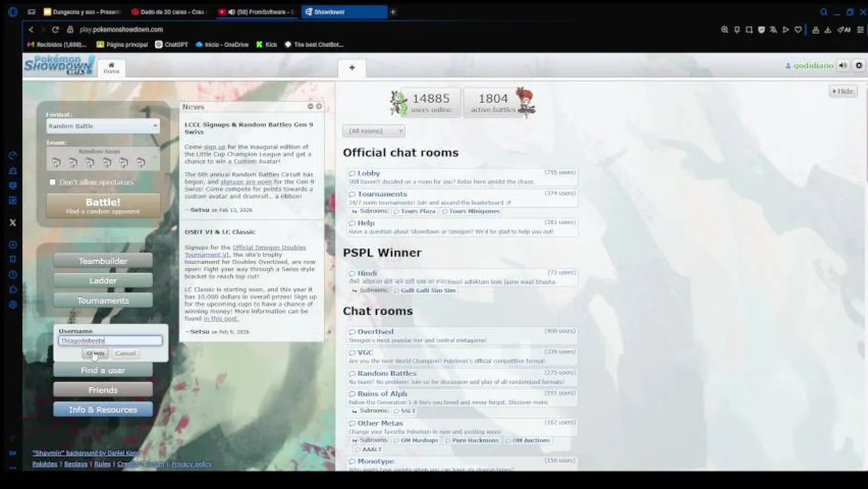The image size is (868, 489).
Task: Open the (All rooms) filter dropdown
Action: pos(374,130)
